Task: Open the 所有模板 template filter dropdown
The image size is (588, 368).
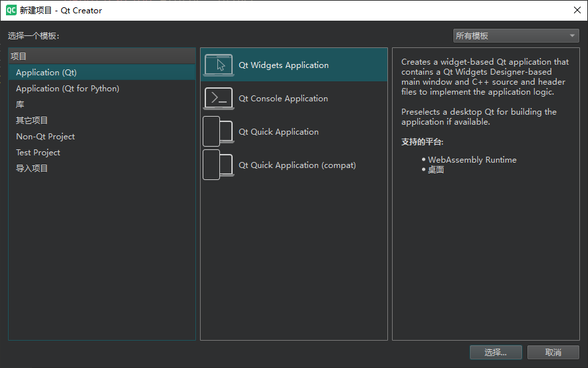Action: pyautogui.click(x=515, y=36)
